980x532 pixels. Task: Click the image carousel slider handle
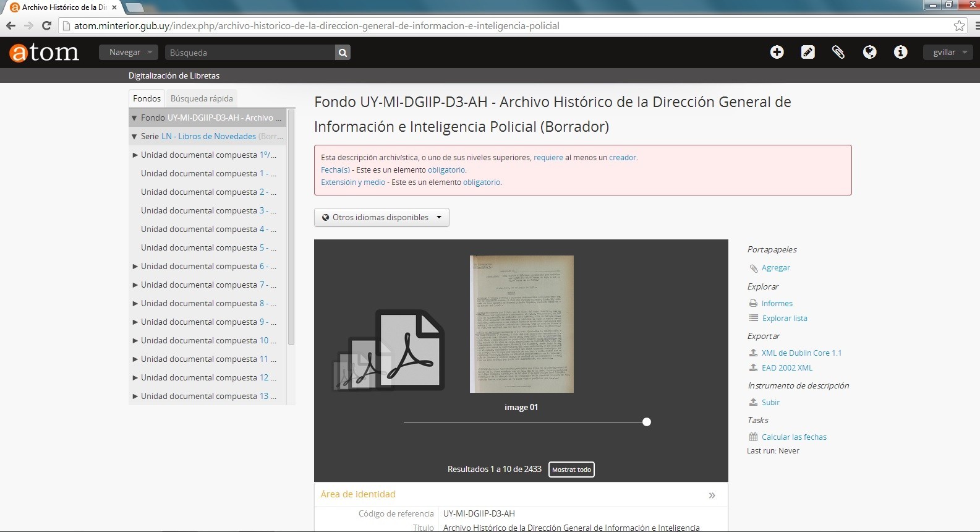(x=647, y=422)
